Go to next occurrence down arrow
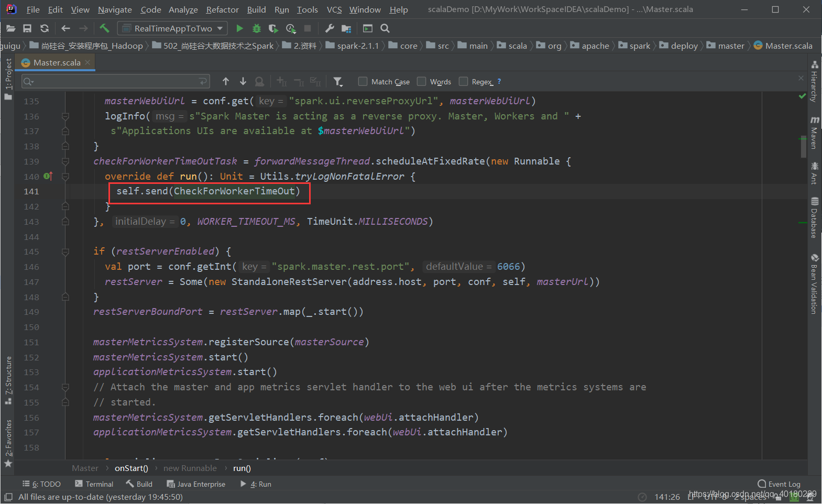The width and height of the screenshot is (822, 504). [243, 81]
